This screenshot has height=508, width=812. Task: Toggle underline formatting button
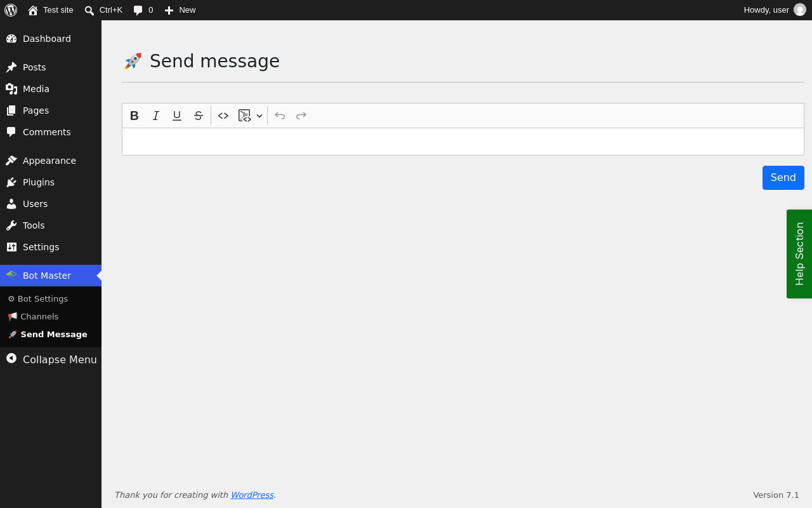(177, 116)
